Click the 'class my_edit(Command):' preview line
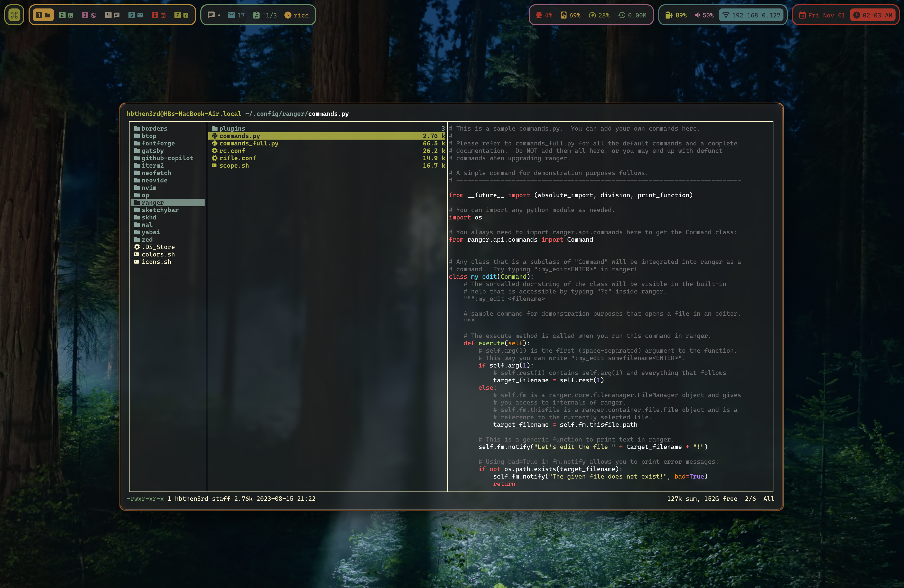The image size is (904, 588). (491, 277)
